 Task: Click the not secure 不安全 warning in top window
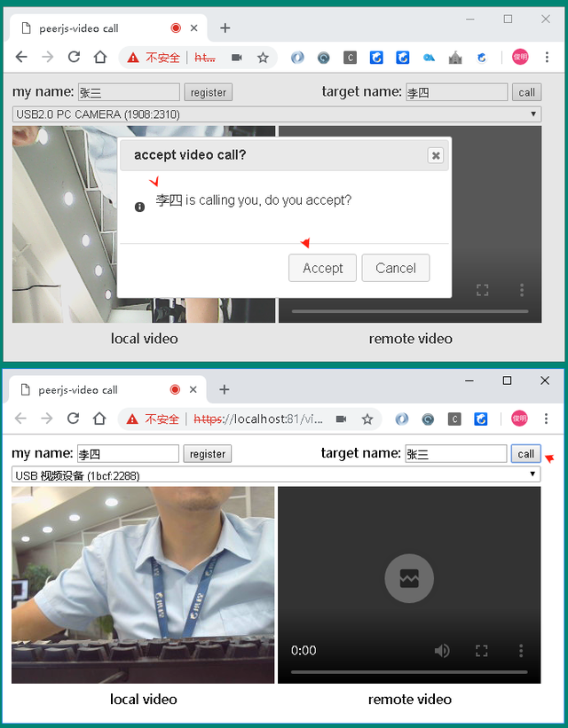(154, 57)
